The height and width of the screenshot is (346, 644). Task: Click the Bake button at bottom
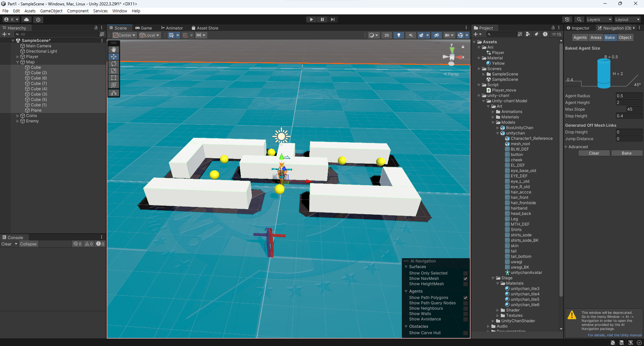(627, 153)
